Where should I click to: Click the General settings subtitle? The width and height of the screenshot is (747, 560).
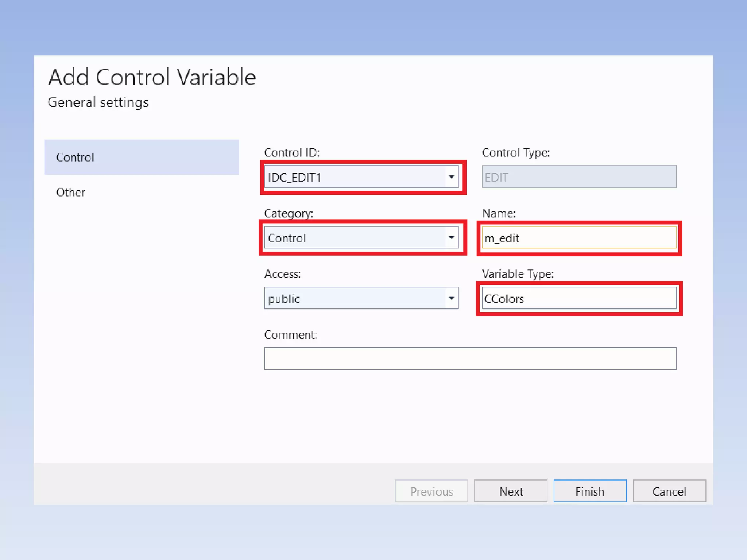pyautogui.click(x=98, y=102)
